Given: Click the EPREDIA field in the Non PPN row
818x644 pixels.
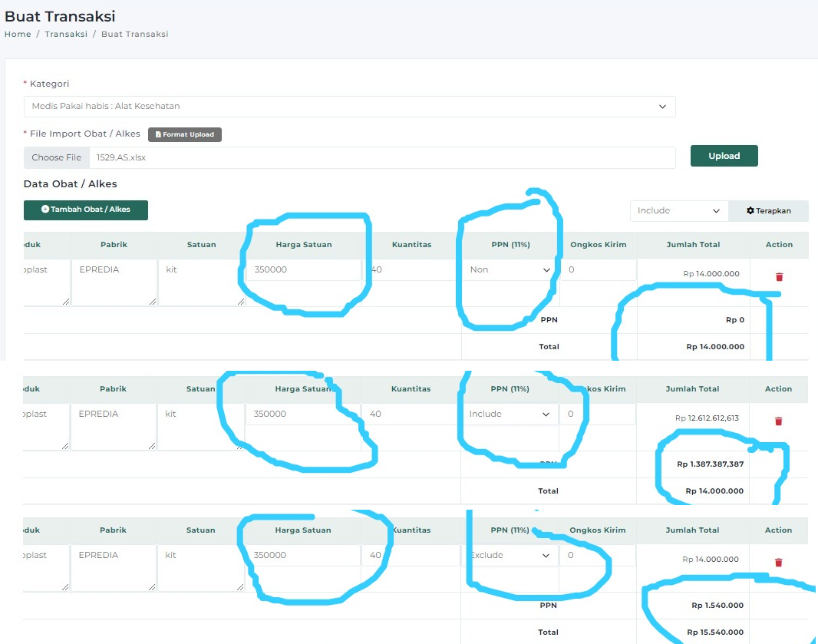Looking at the screenshot, I should [114, 282].
